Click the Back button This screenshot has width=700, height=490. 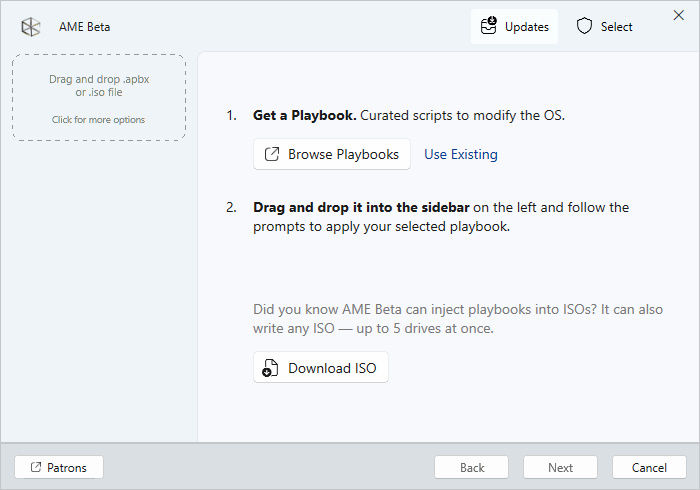(471, 467)
